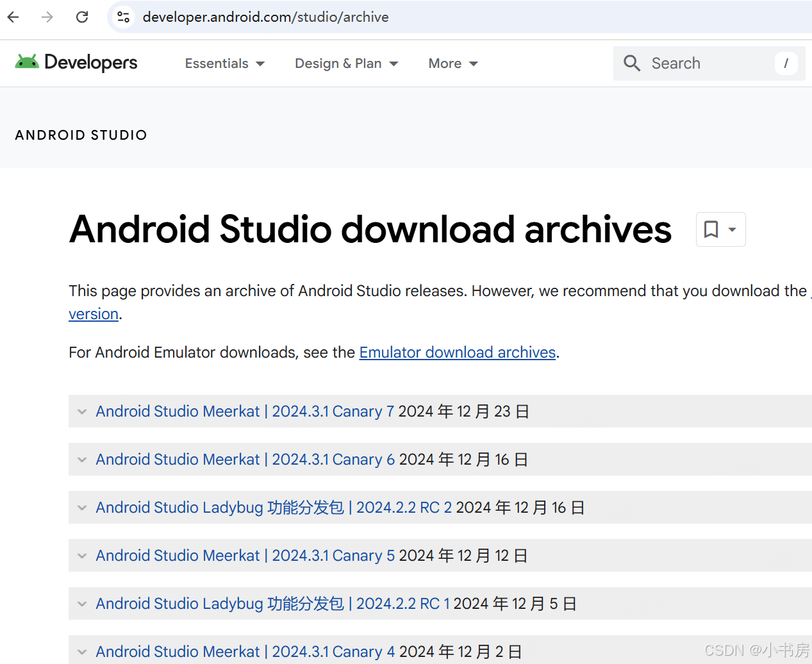
Task: Click the bookmark icon beside page title
Action: [711, 229]
